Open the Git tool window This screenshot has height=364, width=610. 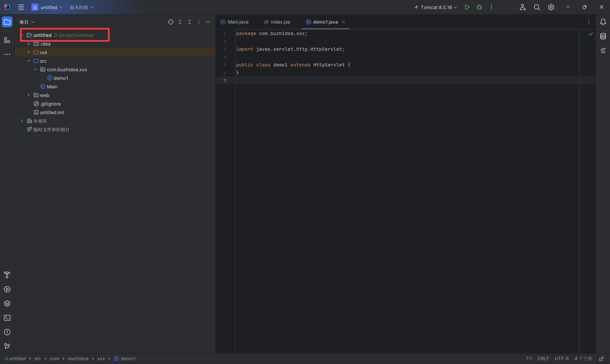(x=7, y=346)
